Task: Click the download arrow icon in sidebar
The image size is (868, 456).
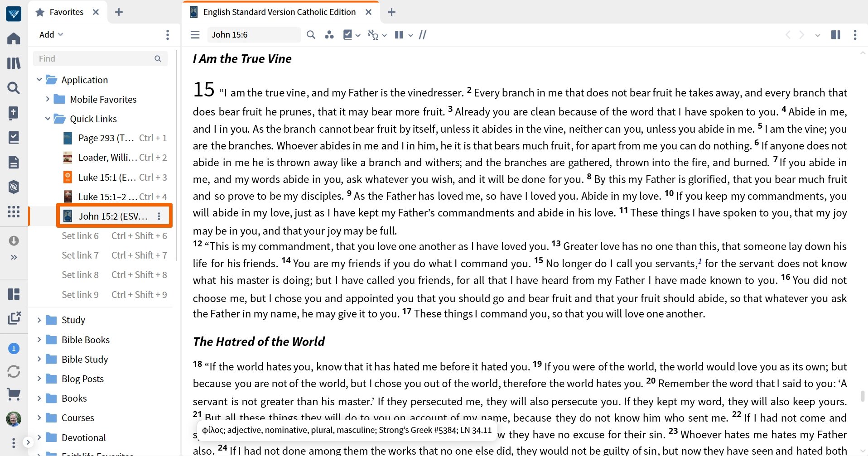Action: (14, 240)
